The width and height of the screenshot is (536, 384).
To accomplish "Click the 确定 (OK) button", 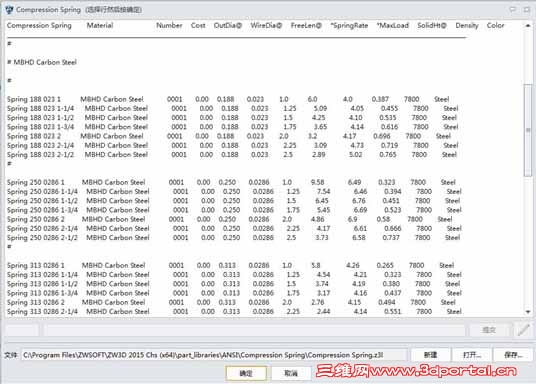I will (246, 373).
